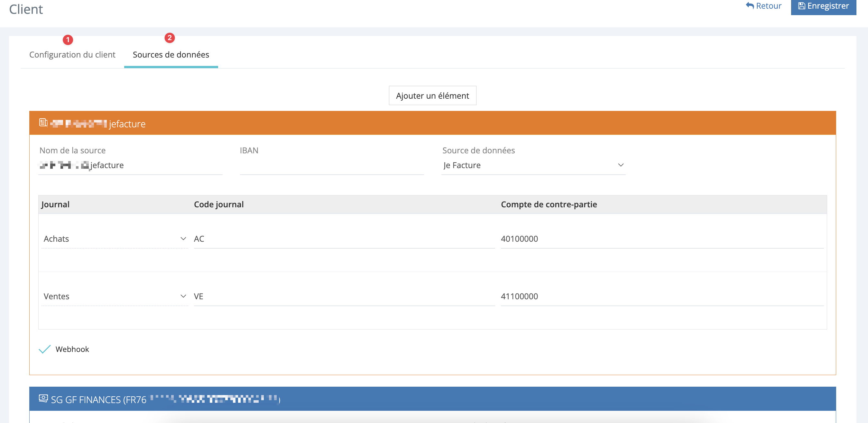Edit contre-partie account 40100000

[662, 239]
